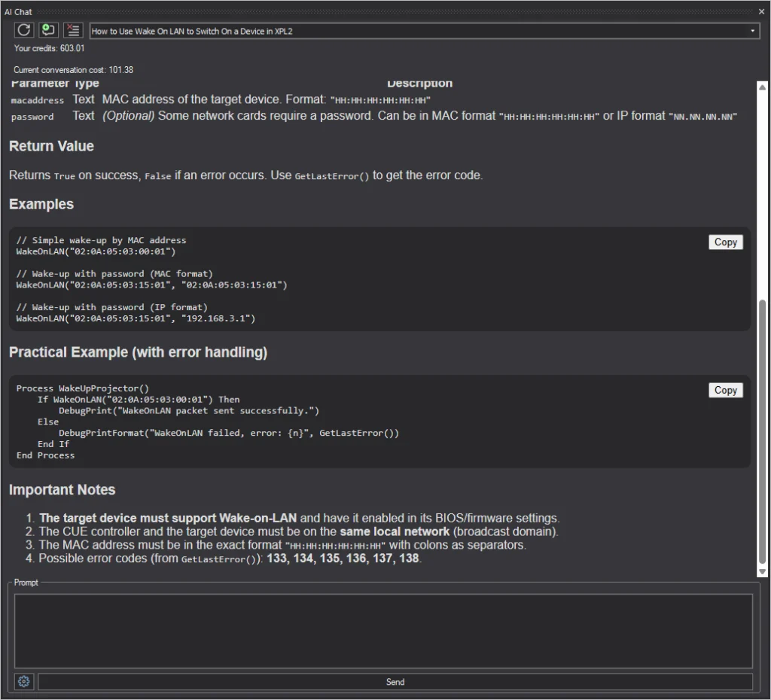Start a new chat with the plus-bubble icon
Image resolution: width=771 pixels, height=700 pixels.
click(48, 30)
